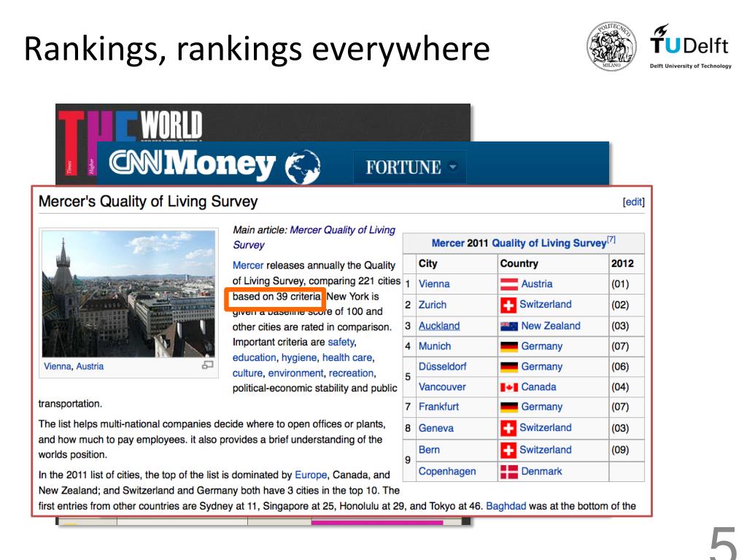Open the [7] reference footnote
The height and width of the screenshot is (560, 747).
[x=611, y=239]
